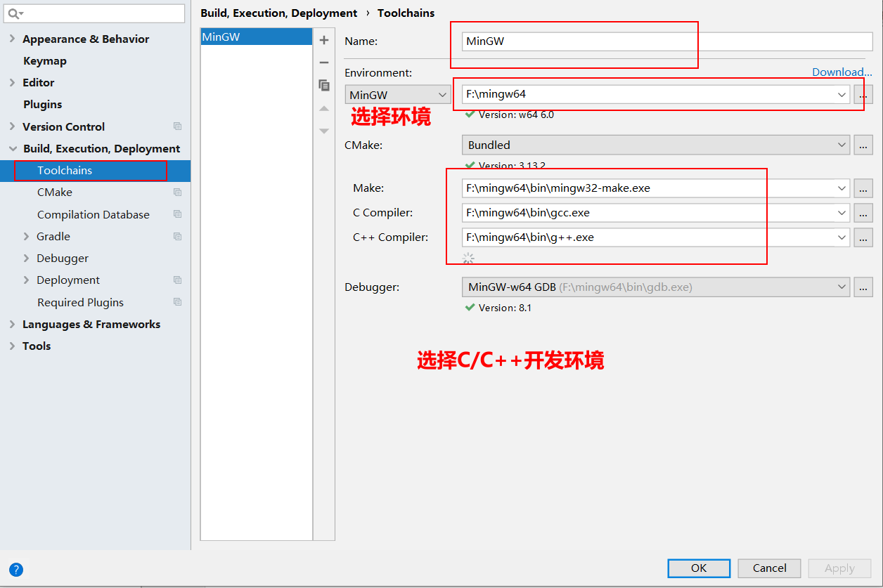Image resolution: width=883 pixels, height=588 pixels.
Task: Click per-project icon beside Compilation Database
Action: click(177, 214)
